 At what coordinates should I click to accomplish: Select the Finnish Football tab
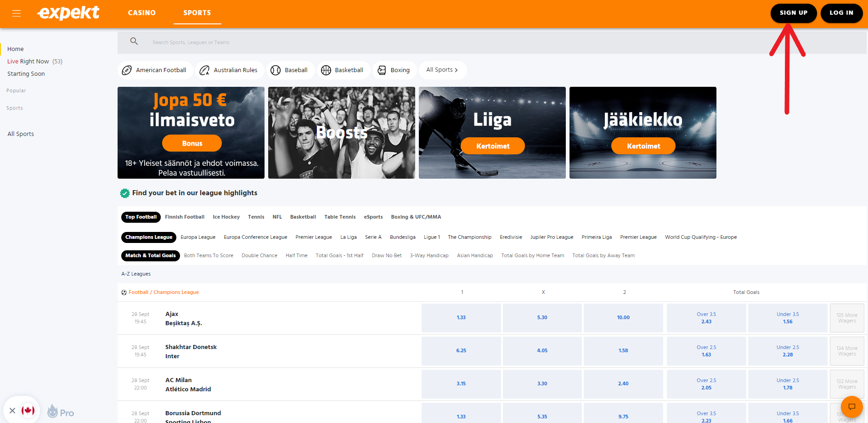pos(185,217)
